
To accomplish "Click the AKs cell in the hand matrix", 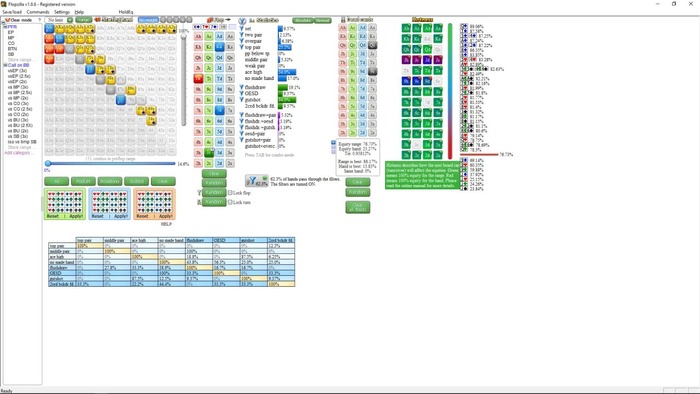I will point(59,29).
